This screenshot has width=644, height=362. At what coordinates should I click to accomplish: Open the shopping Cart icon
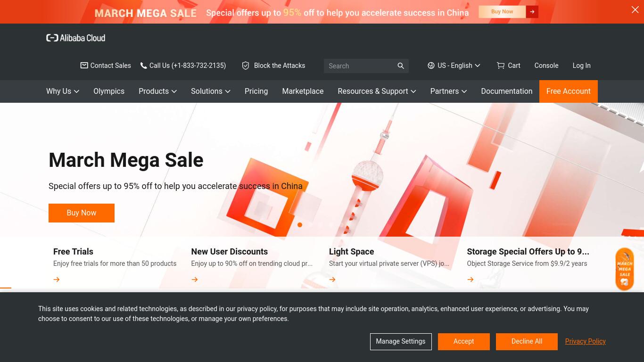(500, 66)
